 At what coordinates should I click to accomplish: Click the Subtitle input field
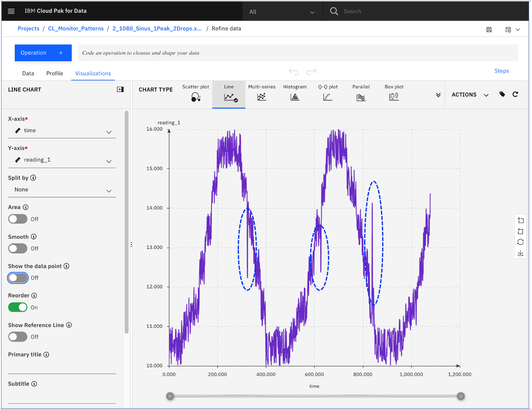coord(62,396)
